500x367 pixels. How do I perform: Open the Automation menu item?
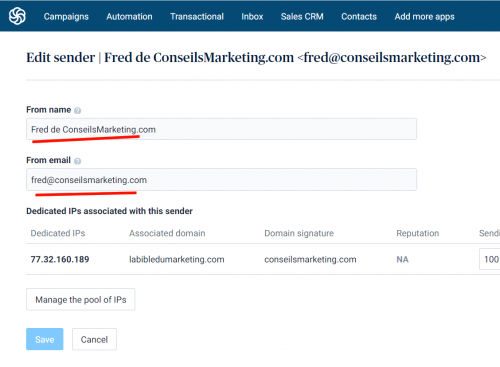129,17
